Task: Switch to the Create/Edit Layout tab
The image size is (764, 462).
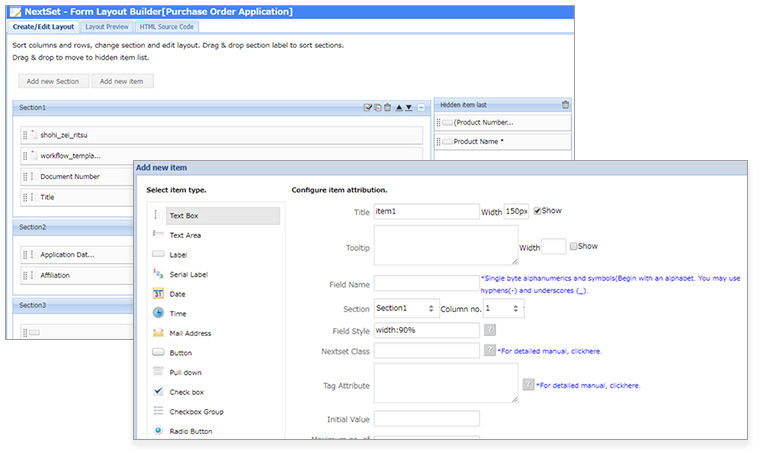Action: 43,27
